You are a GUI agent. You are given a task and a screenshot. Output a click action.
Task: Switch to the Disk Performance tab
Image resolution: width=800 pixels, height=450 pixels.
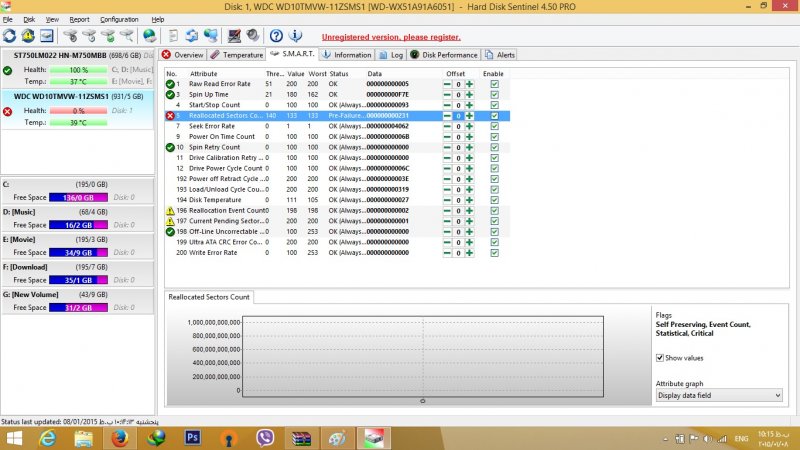pyautogui.click(x=444, y=55)
